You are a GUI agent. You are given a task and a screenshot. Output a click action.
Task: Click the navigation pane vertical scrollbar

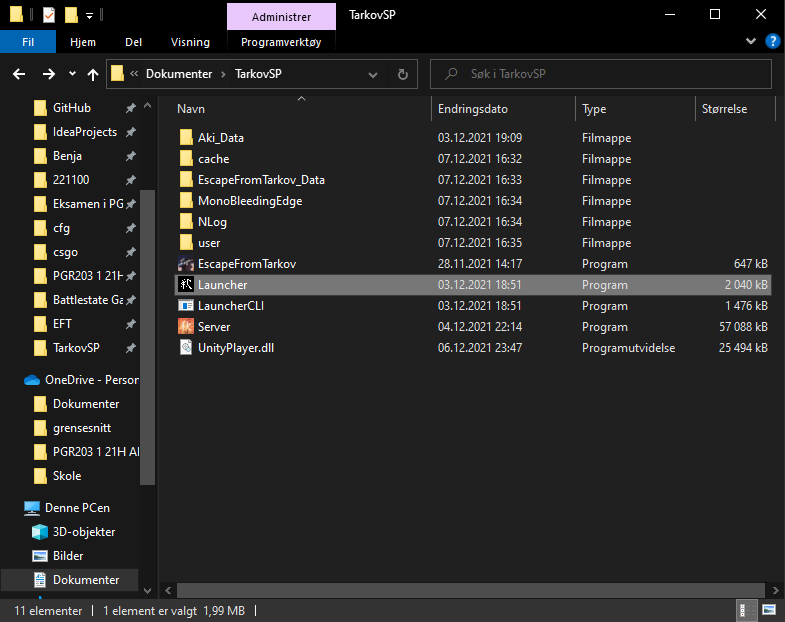[x=147, y=338]
